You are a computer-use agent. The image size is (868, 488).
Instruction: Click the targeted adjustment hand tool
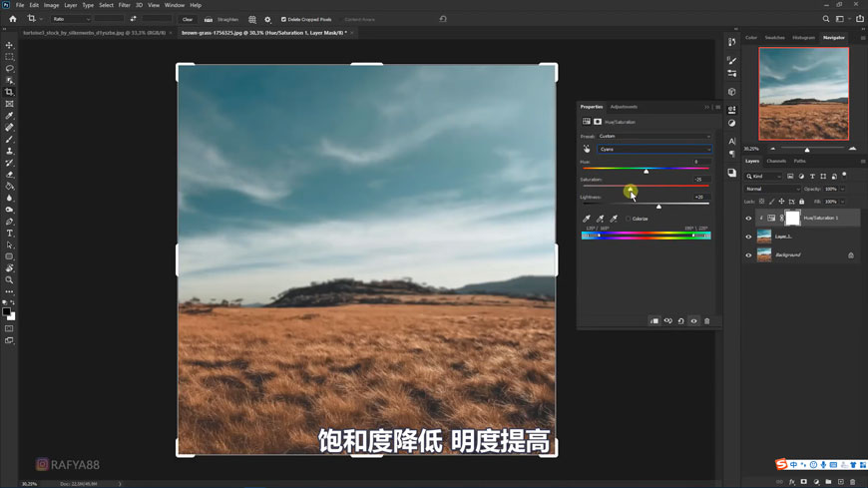[587, 149]
